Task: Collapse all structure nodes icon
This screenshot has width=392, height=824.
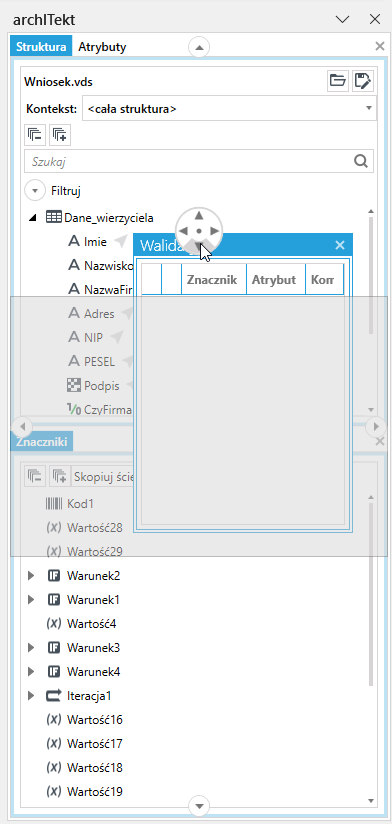Action: [x=35, y=135]
